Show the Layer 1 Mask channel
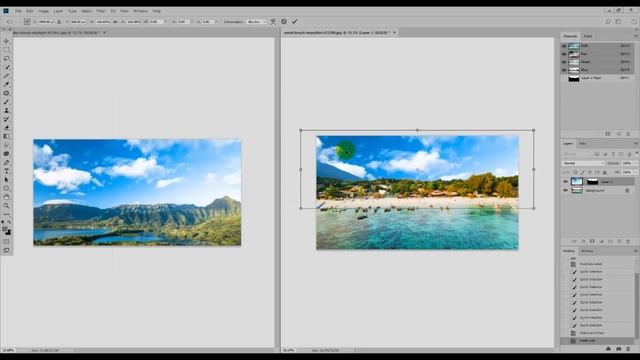The height and width of the screenshot is (360, 640). pos(564,78)
